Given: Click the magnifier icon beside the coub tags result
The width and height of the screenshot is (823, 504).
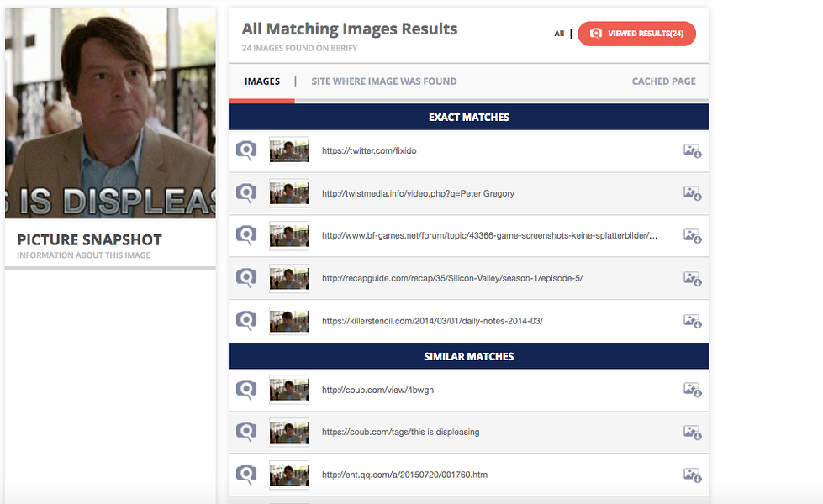Looking at the screenshot, I should click(x=246, y=432).
